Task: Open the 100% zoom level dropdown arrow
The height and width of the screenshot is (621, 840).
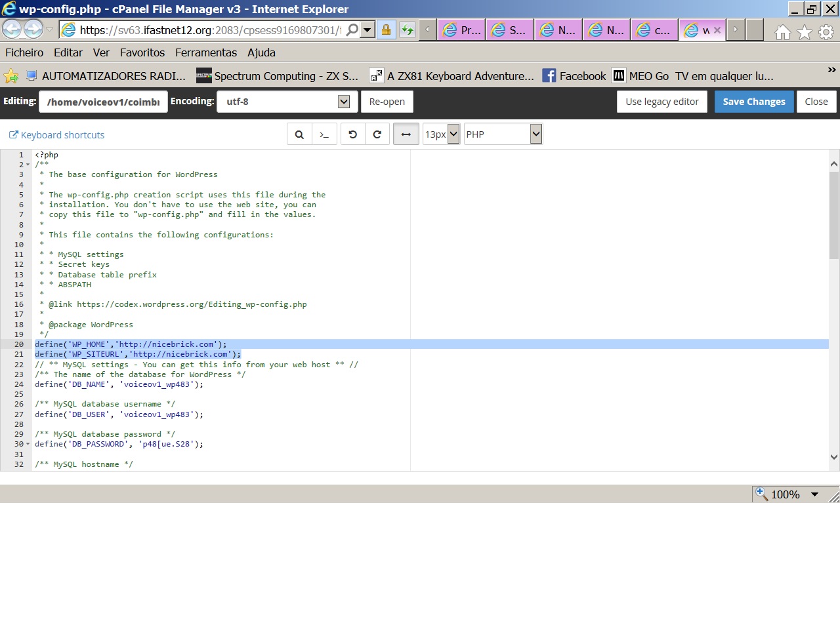Action: [815, 494]
